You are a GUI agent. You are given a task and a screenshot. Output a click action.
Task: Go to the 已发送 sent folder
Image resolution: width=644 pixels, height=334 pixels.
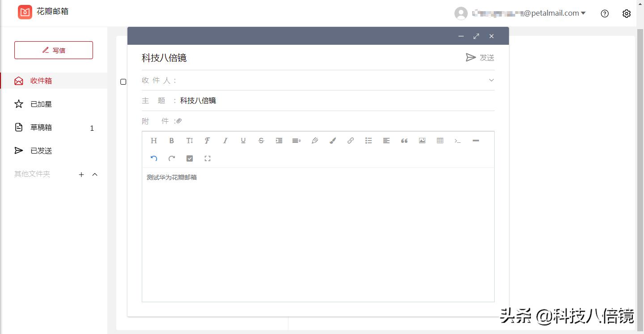[x=41, y=151]
